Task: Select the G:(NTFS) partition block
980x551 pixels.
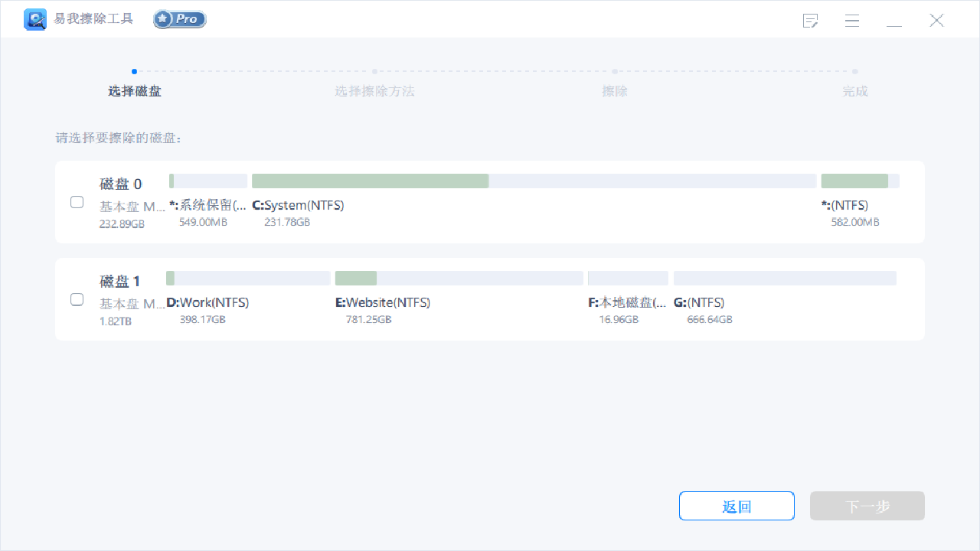Action: 784,278
